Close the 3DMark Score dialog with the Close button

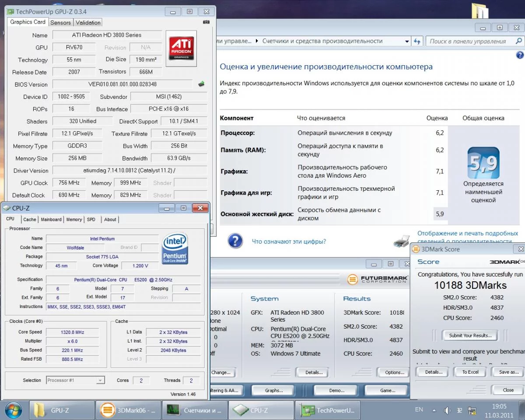coord(508,390)
